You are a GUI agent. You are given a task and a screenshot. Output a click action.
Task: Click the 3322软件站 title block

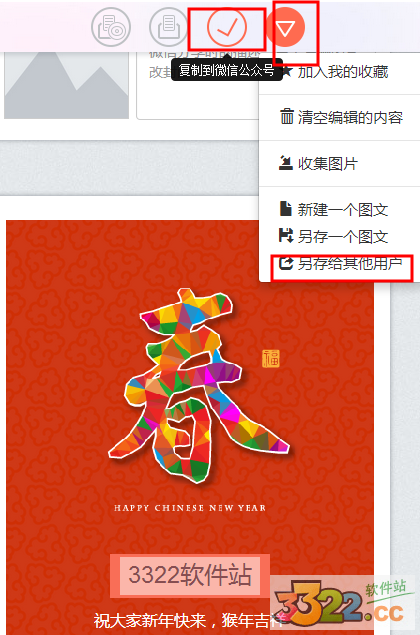(x=190, y=575)
